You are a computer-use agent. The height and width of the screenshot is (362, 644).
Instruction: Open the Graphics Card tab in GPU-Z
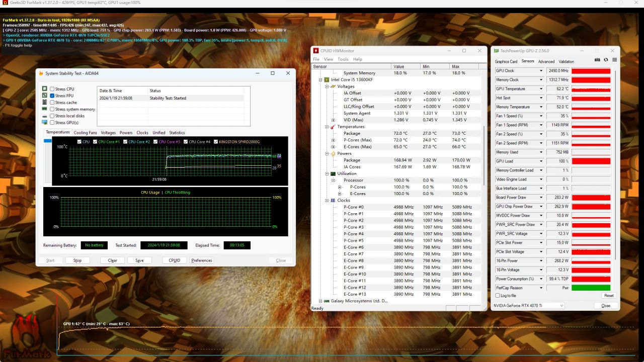pyautogui.click(x=506, y=62)
